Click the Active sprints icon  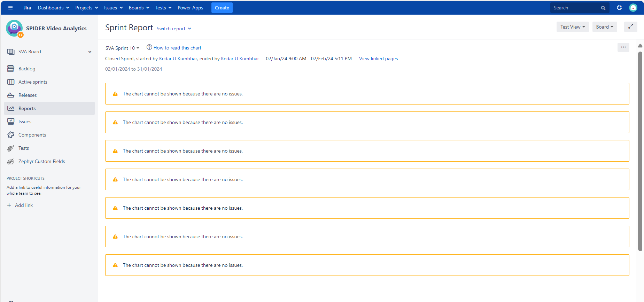point(11,82)
